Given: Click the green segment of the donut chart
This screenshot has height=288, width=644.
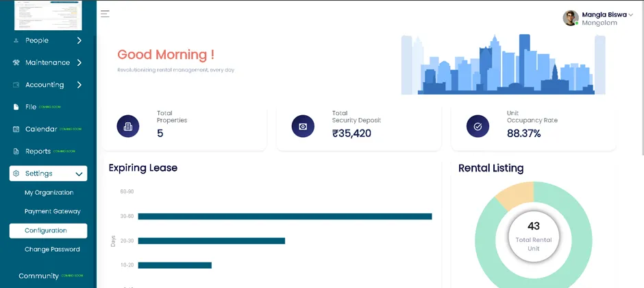Looking at the screenshot, I should pos(581,239).
